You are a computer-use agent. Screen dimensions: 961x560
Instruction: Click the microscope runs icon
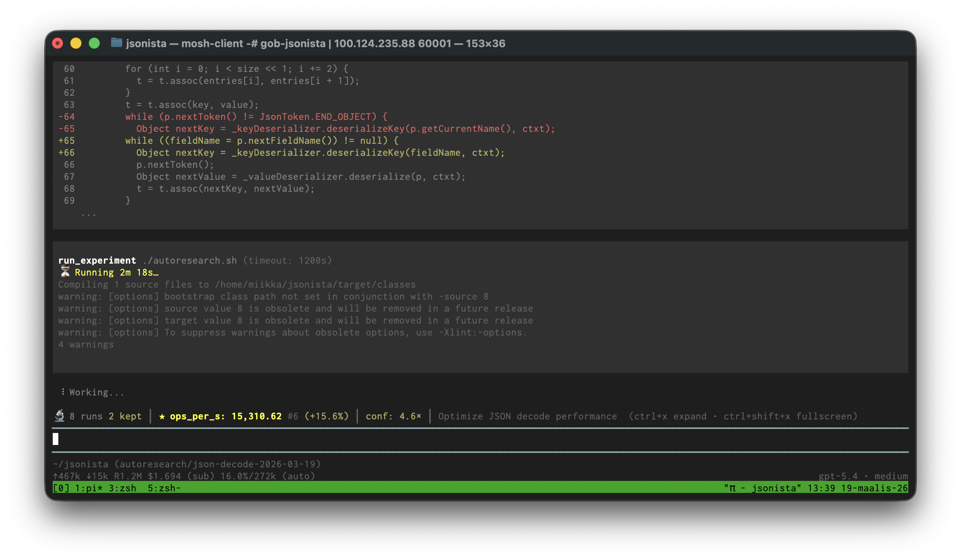pos(60,416)
